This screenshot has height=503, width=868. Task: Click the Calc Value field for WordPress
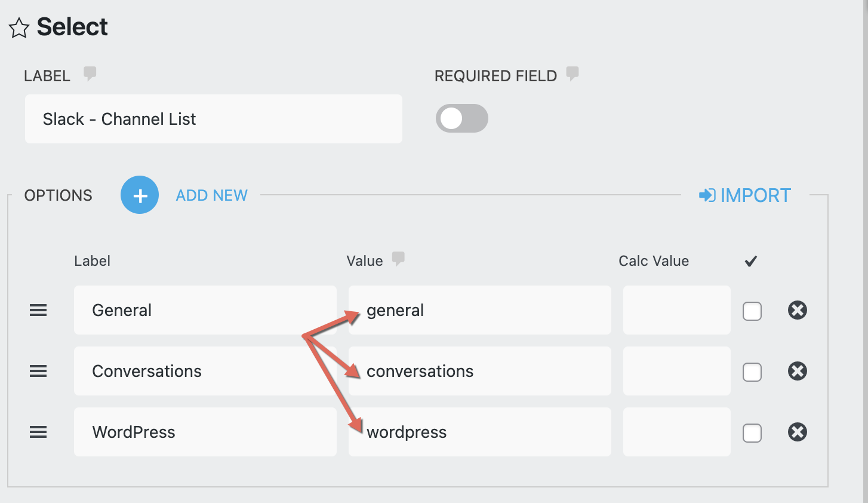(x=676, y=432)
